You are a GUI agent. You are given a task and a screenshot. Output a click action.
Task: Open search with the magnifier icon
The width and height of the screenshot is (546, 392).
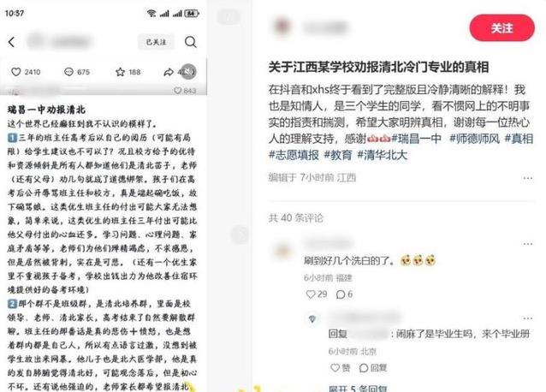click(191, 42)
